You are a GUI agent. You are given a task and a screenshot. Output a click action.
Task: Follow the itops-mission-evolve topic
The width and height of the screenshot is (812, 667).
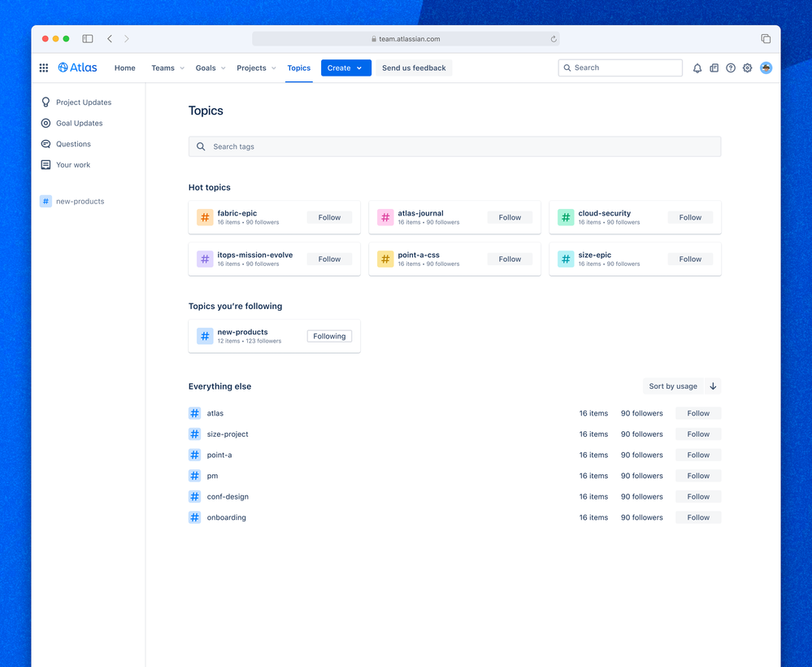329,259
